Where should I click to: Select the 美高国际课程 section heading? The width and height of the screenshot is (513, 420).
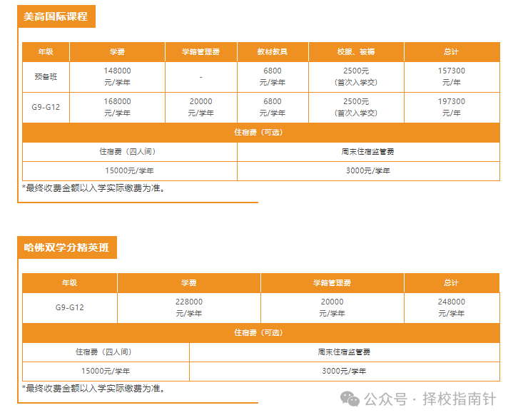click(56, 16)
